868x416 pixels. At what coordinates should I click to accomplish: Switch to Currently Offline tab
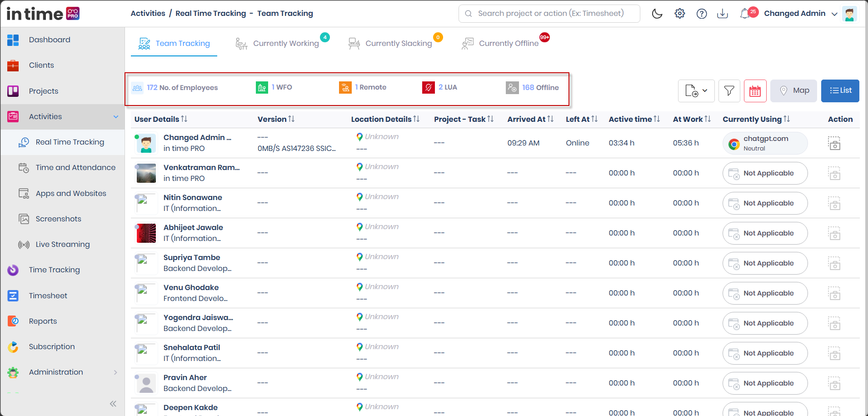(504, 43)
